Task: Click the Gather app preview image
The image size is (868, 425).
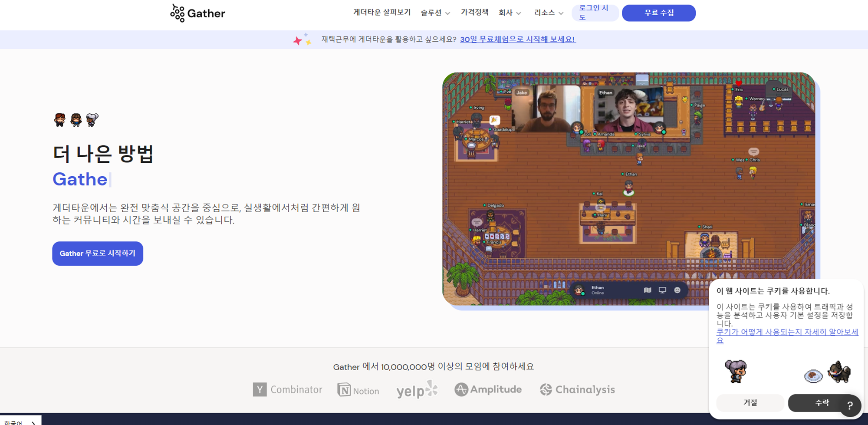Action: pos(629,189)
